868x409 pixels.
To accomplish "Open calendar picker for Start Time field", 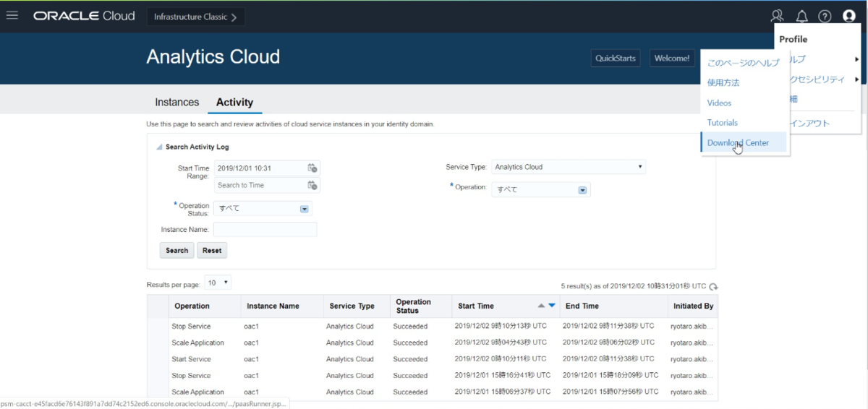I will click(312, 168).
